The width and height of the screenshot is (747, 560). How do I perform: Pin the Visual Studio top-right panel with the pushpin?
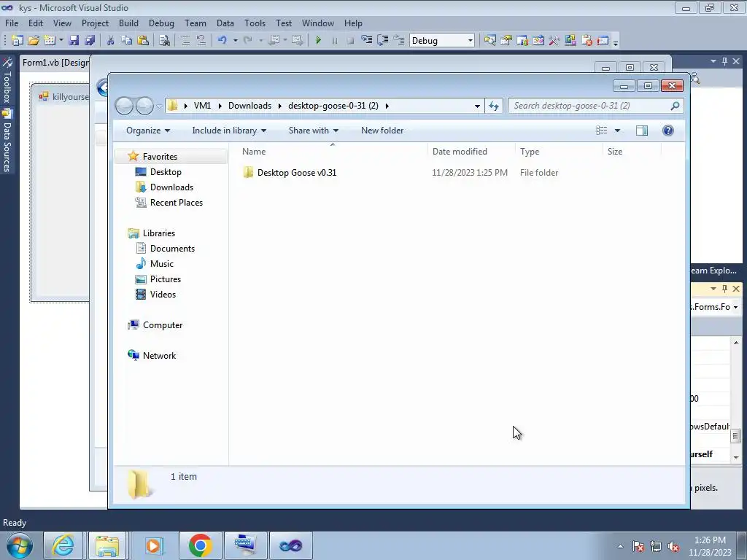[x=724, y=61]
